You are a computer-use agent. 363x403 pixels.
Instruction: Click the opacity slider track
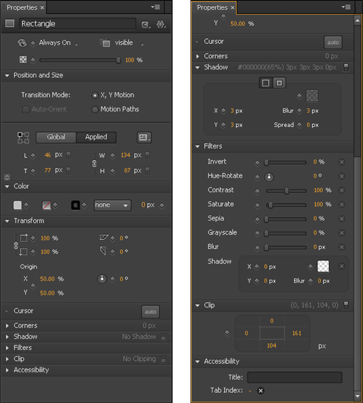tap(79, 60)
